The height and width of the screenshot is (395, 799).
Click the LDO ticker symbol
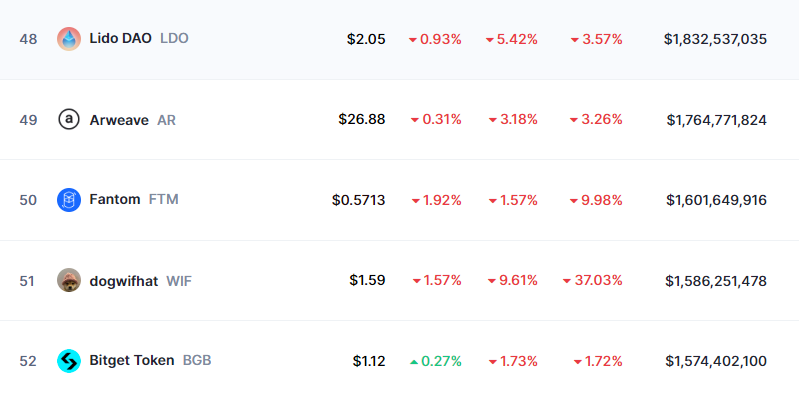[x=174, y=38]
